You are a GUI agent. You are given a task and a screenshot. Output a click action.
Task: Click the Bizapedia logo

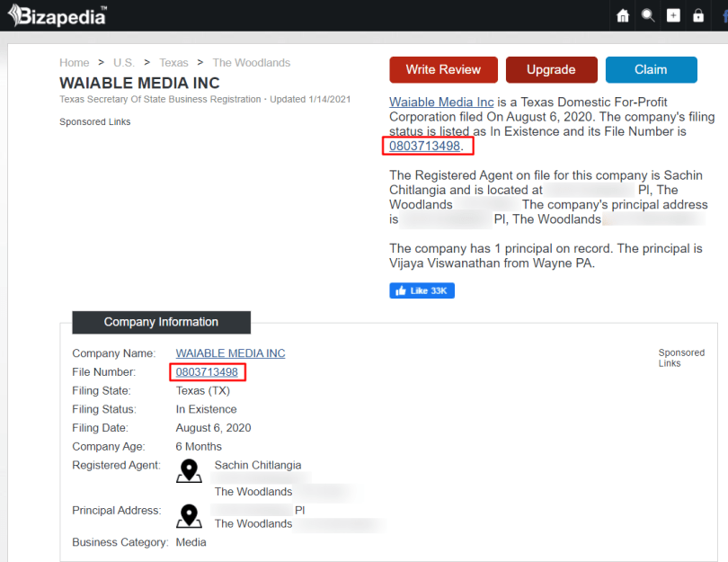pyautogui.click(x=57, y=15)
